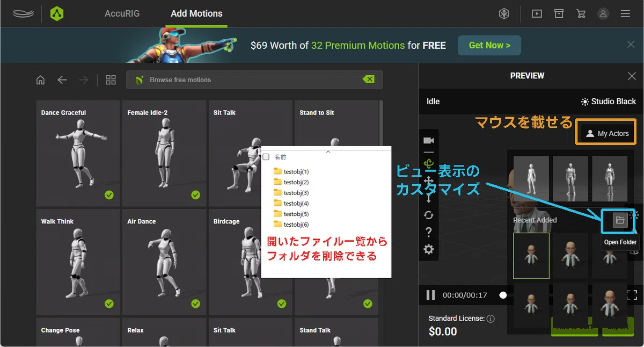Toggle check mark on Air Dance card

tap(195, 303)
